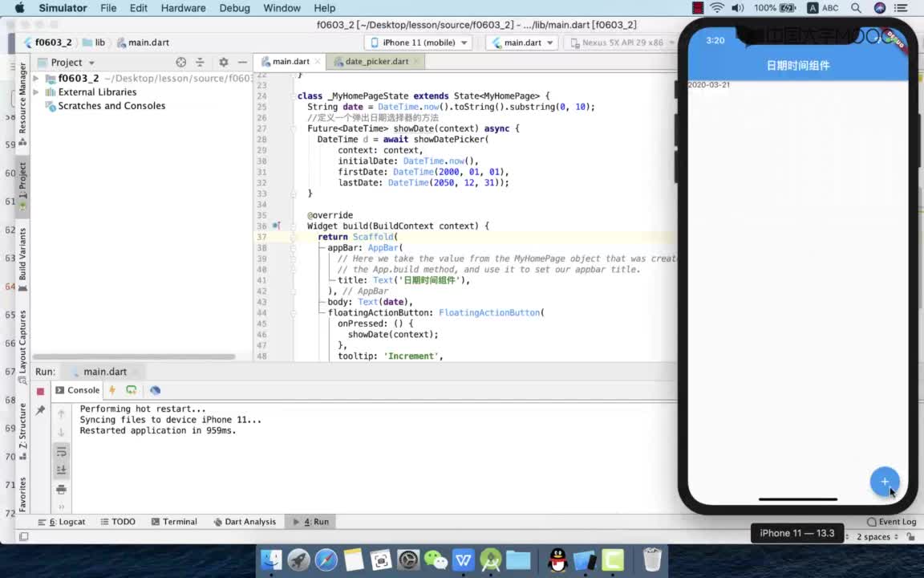Open Terminal tool window
The image size is (924, 578).
tap(174, 521)
